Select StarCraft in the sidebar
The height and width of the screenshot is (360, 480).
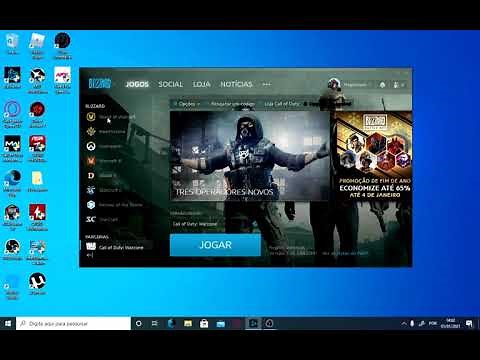(x=102, y=219)
